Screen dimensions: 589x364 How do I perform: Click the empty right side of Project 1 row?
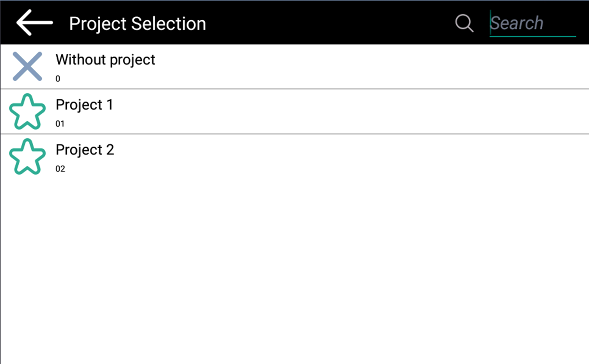pyautogui.click(x=390, y=112)
